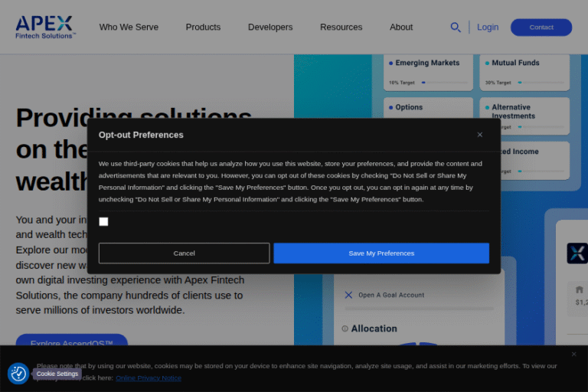Image resolution: width=588 pixels, height=392 pixels.
Task: Open the Developers menu item
Action: (x=270, y=27)
